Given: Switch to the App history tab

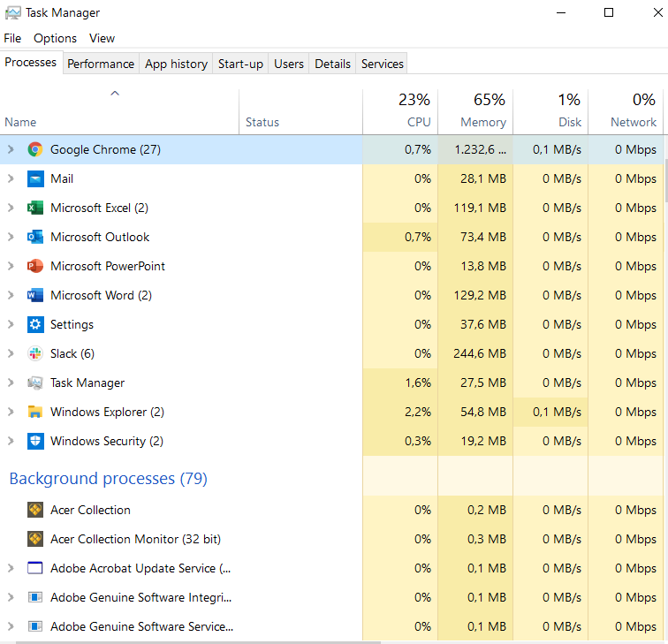Looking at the screenshot, I should tap(176, 64).
